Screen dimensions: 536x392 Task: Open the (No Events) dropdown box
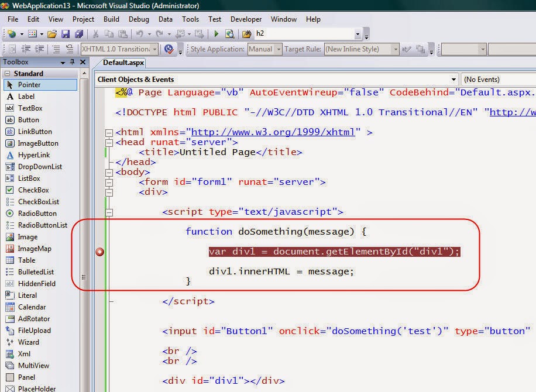pyautogui.click(x=499, y=80)
